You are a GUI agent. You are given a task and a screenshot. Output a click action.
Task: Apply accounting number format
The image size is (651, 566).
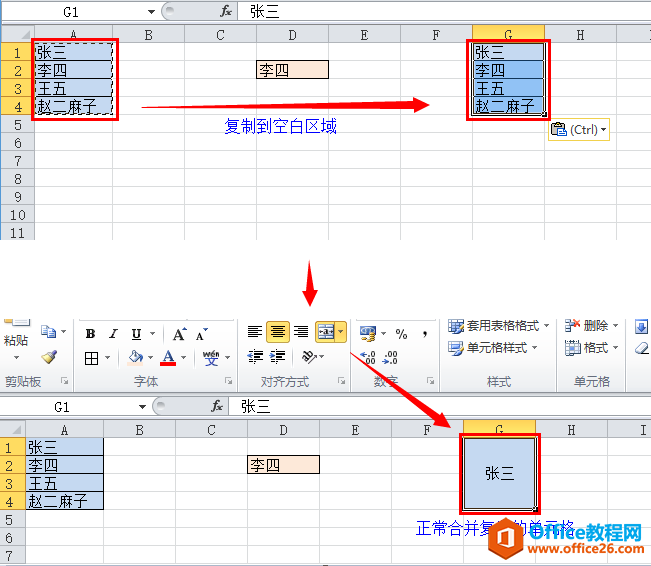tap(368, 333)
